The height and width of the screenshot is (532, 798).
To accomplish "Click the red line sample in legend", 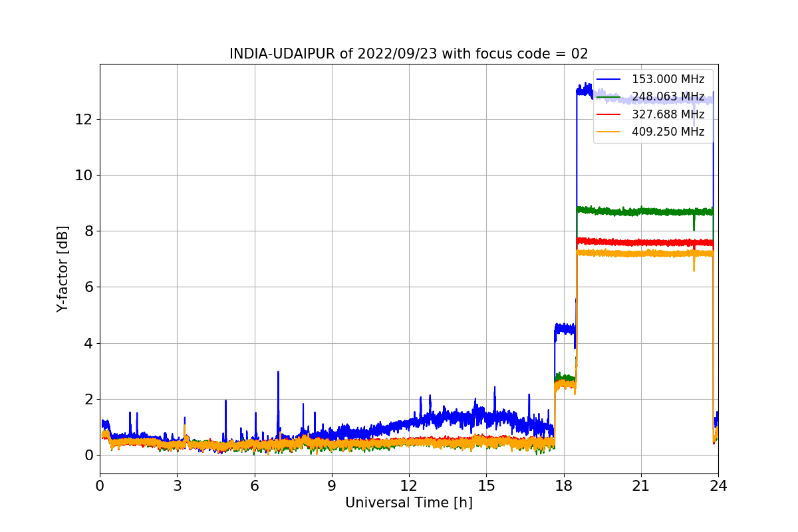I will [608, 114].
